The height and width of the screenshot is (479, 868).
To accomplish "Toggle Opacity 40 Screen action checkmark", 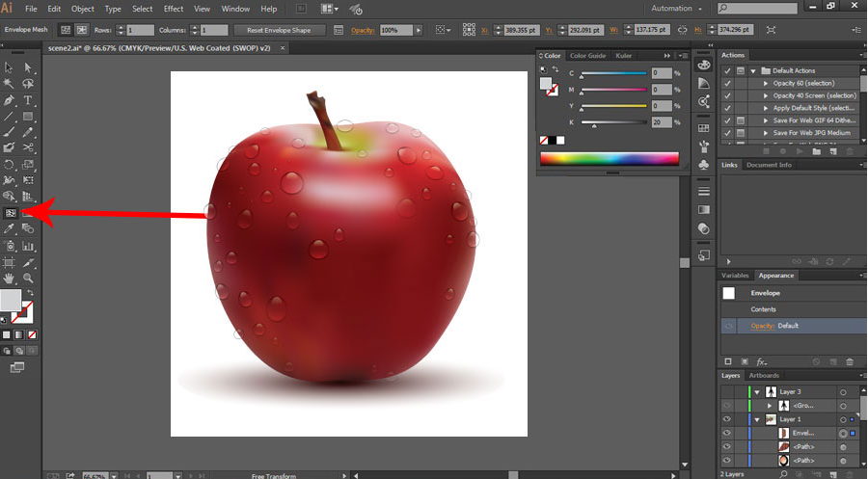I will pyautogui.click(x=727, y=95).
